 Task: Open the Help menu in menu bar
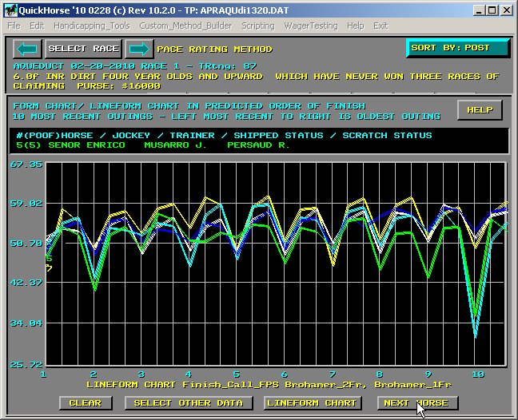pyautogui.click(x=355, y=26)
